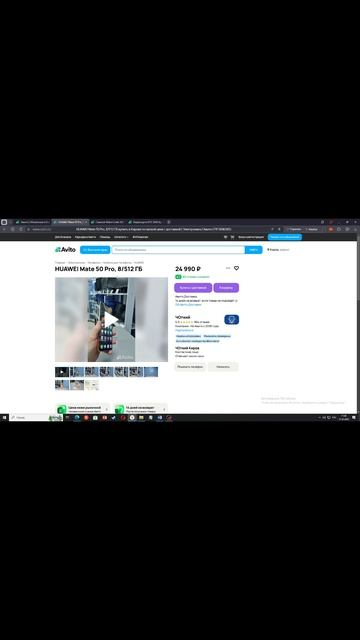Click the login and registration link

[251, 237]
